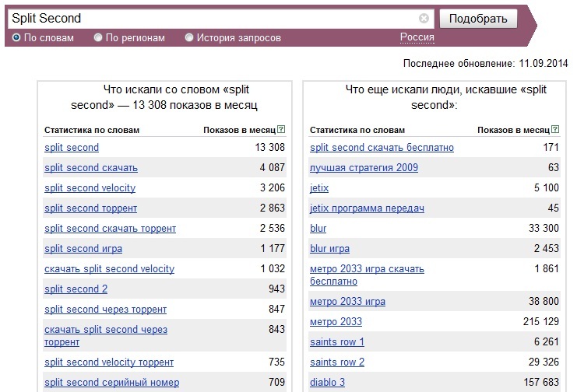Click the '13 308' impressions value in the table
The height and width of the screenshot is (392, 577).
coord(269,148)
